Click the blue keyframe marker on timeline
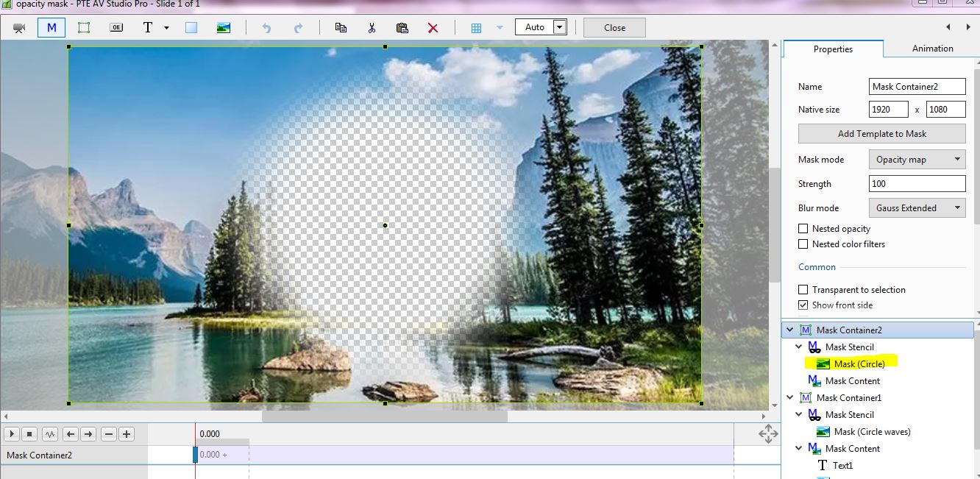This screenshot has width=980, height=479. tap(196, 455)
